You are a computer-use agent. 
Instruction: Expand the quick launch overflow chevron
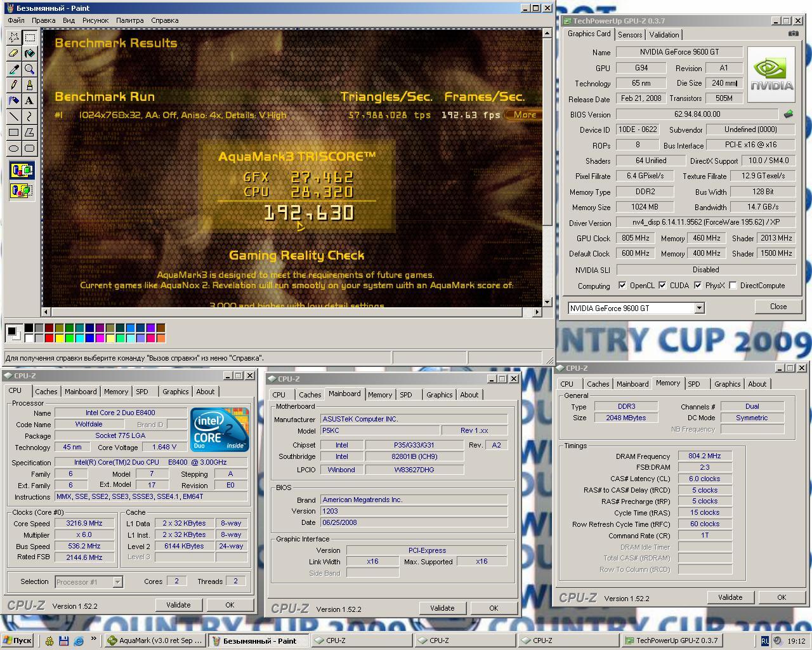93,639
